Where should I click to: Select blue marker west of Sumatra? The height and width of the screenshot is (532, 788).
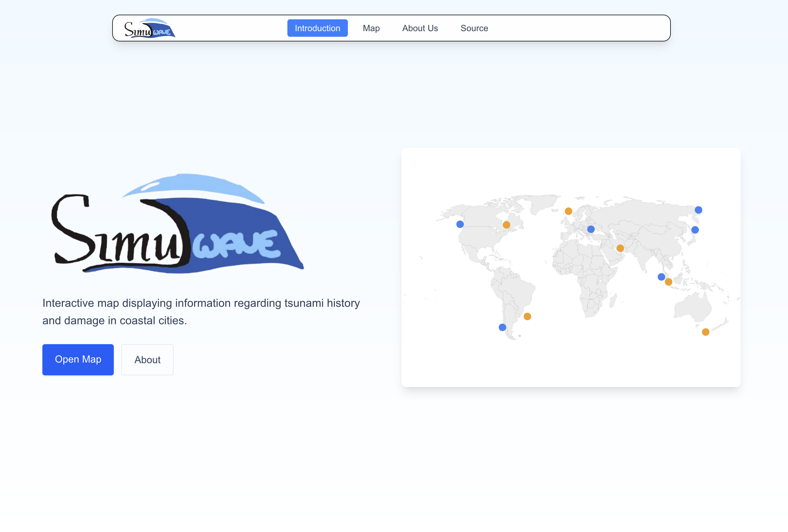(661, 277)
